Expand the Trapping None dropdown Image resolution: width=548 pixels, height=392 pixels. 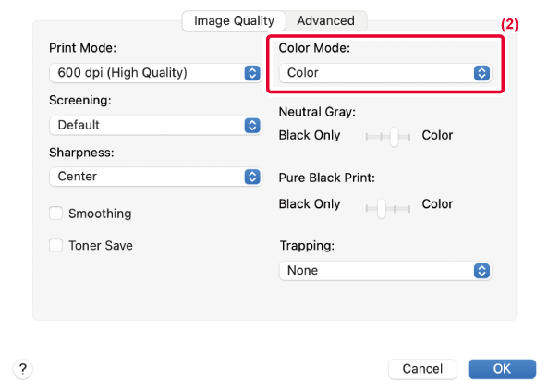(x=385, y=271)
